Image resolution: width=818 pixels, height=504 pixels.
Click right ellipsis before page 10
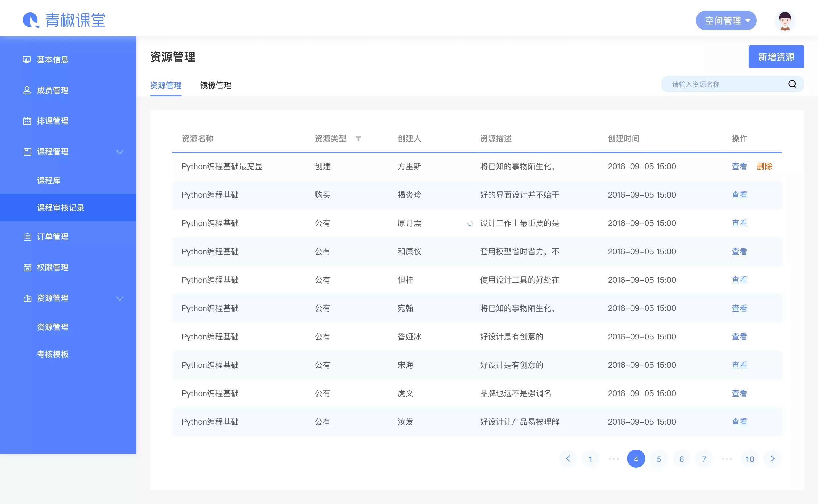point(727,459)
